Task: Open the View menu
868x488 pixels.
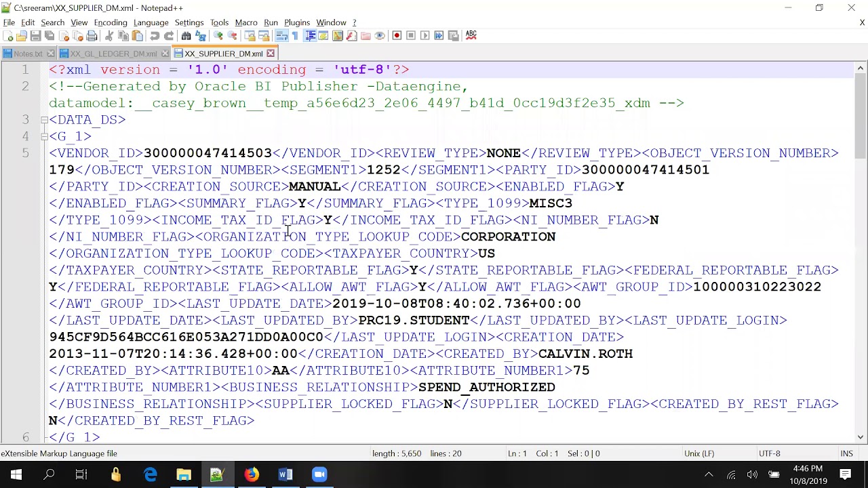Action: [79, 22]
